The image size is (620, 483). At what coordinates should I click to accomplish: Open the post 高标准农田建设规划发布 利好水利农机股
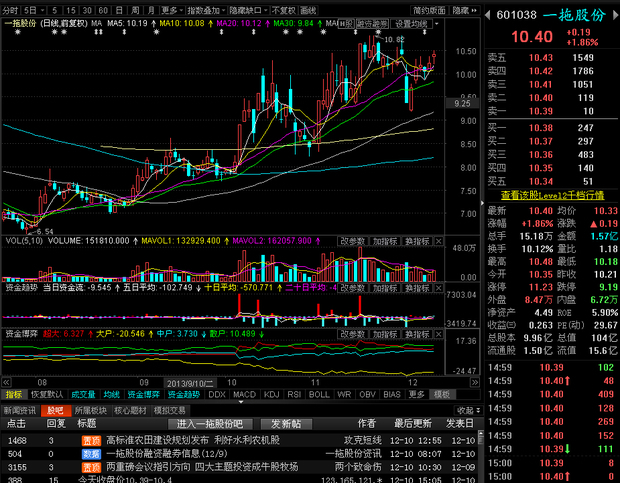pos(193,440)
